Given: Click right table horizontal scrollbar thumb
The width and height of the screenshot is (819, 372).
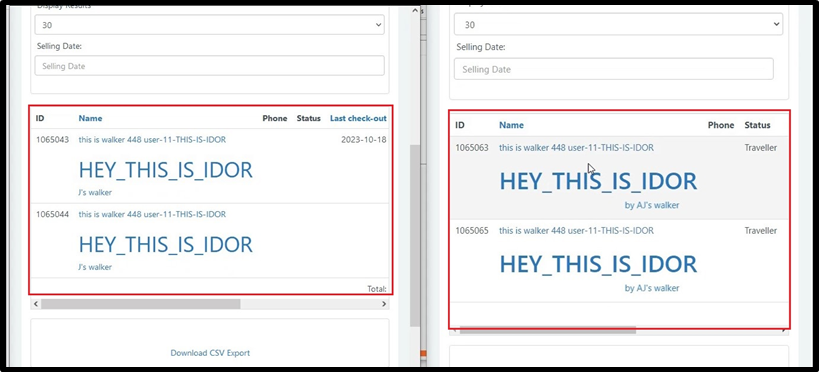Looking at the screenshot, I should (548, 330).
